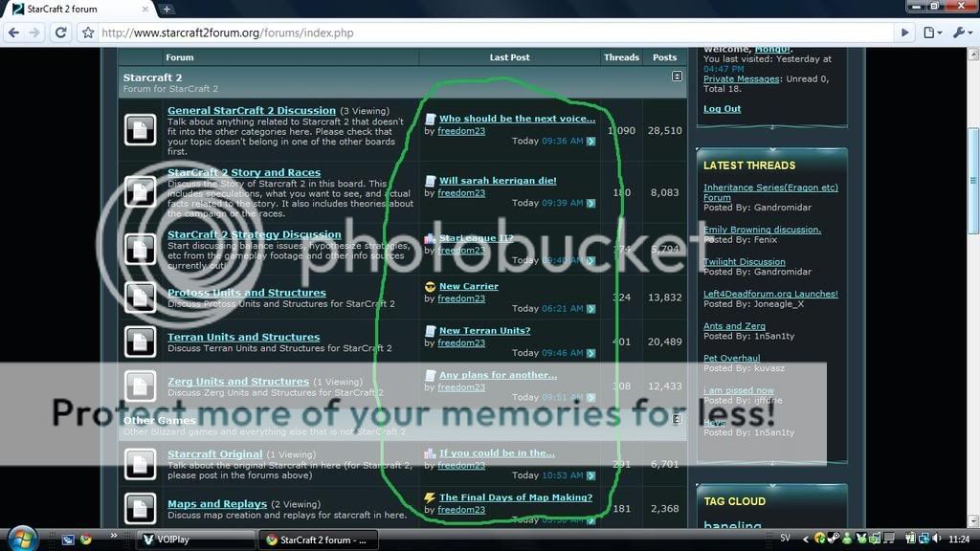Bookmark this page with the star icon
This screenshot has width=980, height=551.
[88, 33]
